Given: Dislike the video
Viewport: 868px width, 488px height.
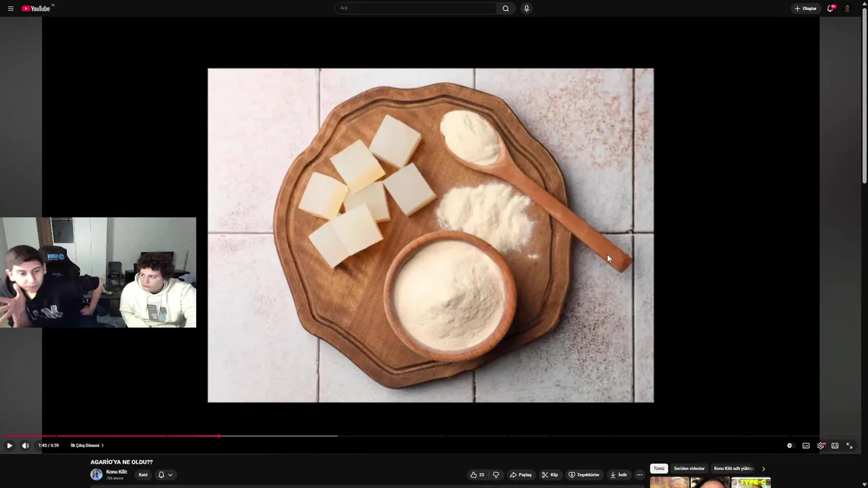Looking at the screenshot, I should (496, 474).
